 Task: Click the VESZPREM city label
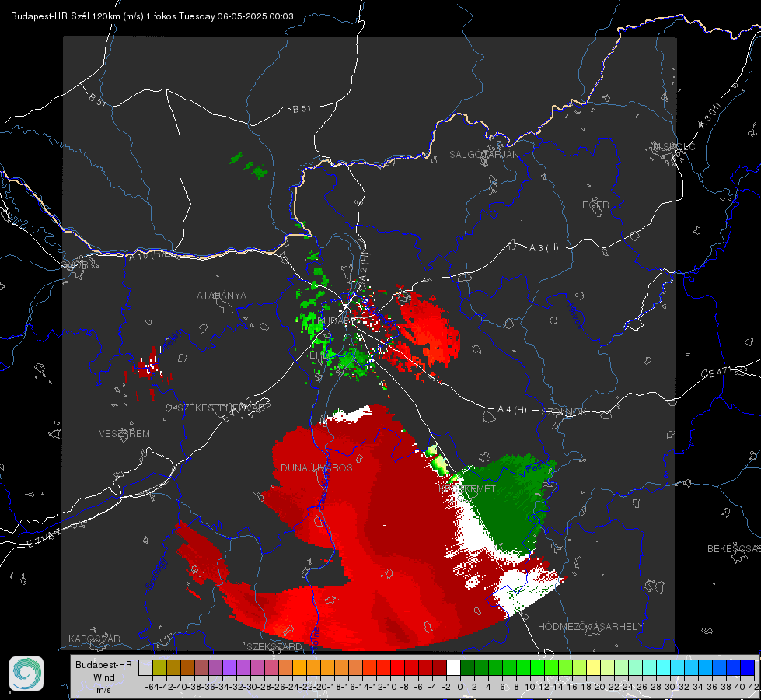coord(124,433)
